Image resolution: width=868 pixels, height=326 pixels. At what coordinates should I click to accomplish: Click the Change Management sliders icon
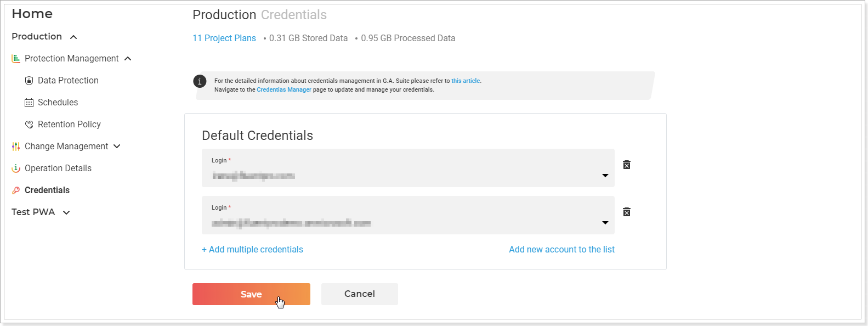pyautogui.click(x=16, y=147)
